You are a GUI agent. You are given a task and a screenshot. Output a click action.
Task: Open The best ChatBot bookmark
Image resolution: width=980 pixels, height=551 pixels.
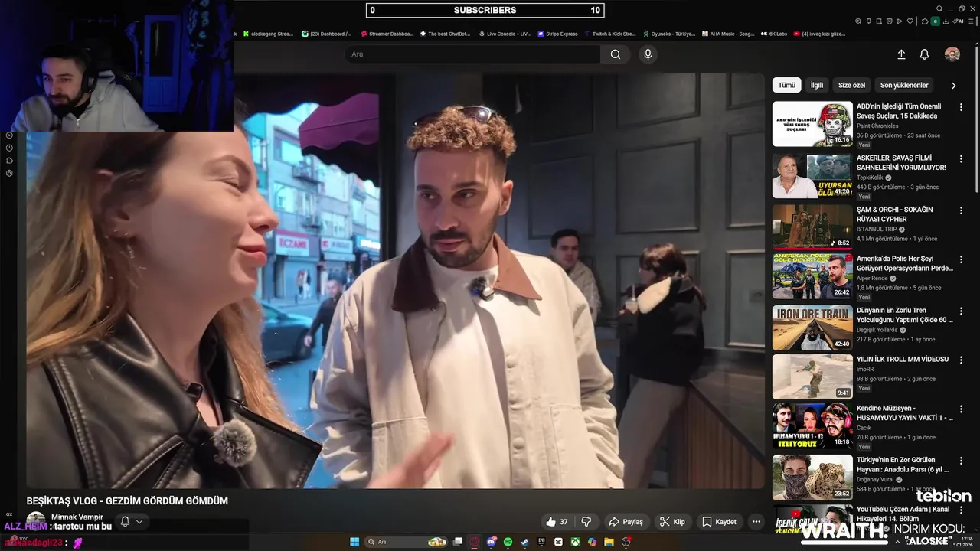click(x=444, y=34)
